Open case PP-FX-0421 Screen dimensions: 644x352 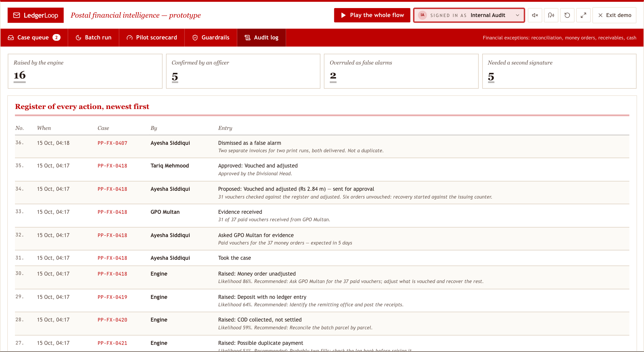pyautogui.click(x=112, y=343)
